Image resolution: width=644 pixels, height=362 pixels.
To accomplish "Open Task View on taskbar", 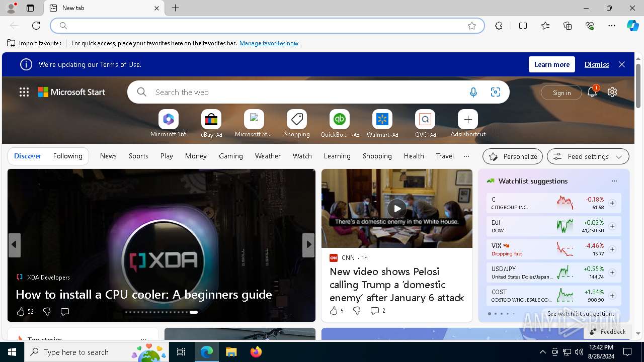I will pos(181,352).
